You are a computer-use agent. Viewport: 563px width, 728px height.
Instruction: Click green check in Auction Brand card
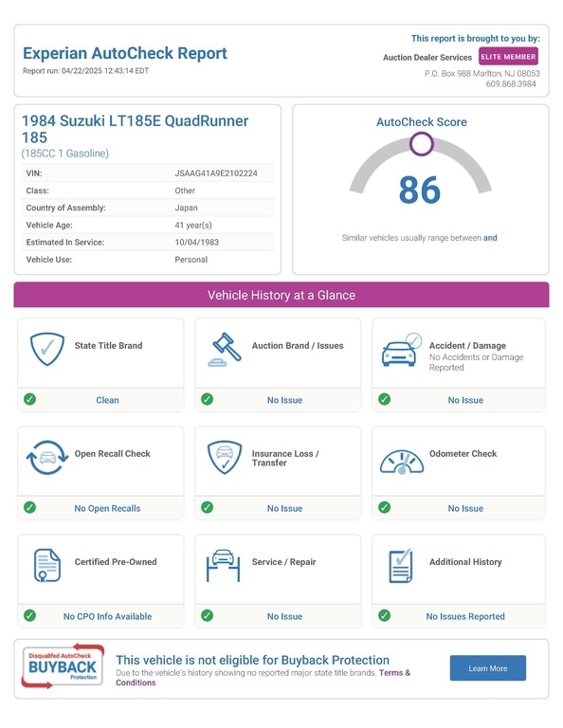point(207,399)
